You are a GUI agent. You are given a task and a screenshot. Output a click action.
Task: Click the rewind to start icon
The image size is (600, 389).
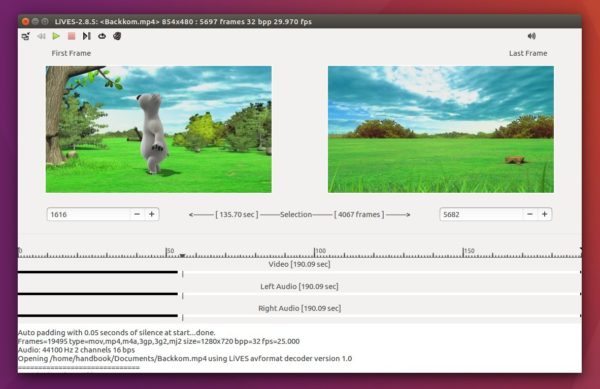(41, 36)
